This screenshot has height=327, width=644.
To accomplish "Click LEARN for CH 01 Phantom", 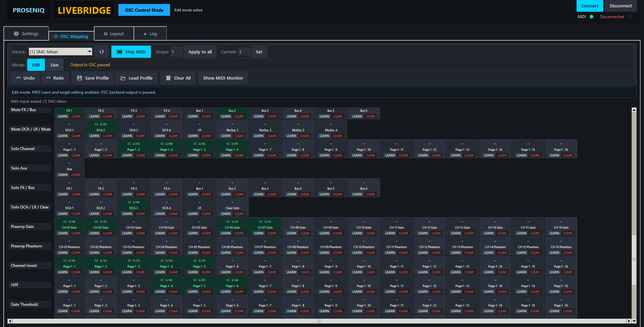I will coord(63,253).
